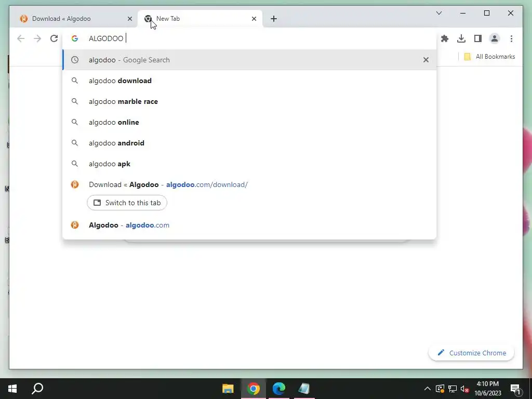Click the muted volume tray icon
The image size is (532, 399).
pos(465,389)
